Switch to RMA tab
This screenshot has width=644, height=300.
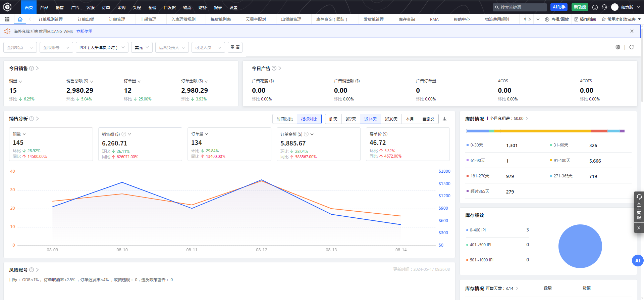click(x=434, y=19)
